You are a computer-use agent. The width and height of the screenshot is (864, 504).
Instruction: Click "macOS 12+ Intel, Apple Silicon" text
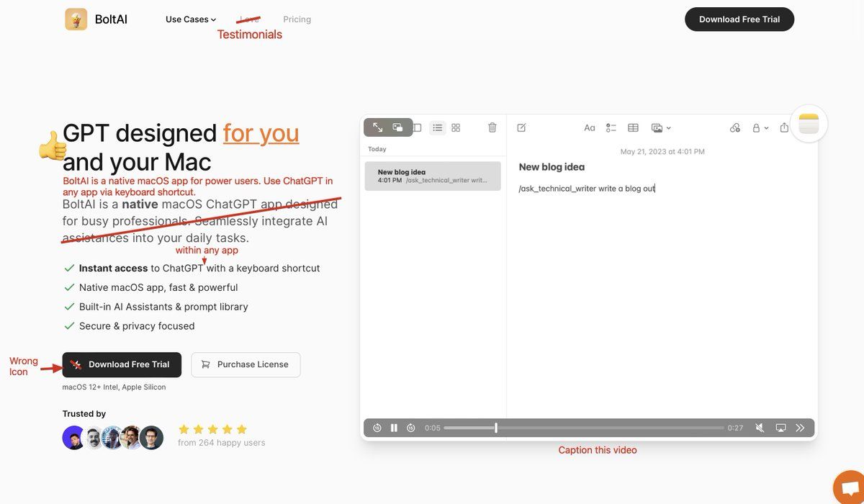114,387
